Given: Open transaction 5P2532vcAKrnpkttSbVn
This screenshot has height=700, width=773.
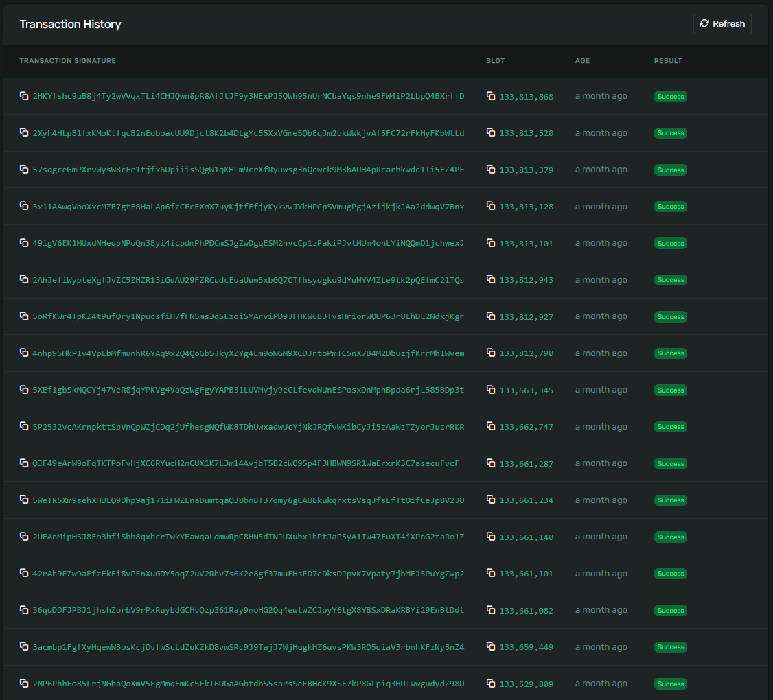Looking at the screenshot, I should click(x=249, y=427).
